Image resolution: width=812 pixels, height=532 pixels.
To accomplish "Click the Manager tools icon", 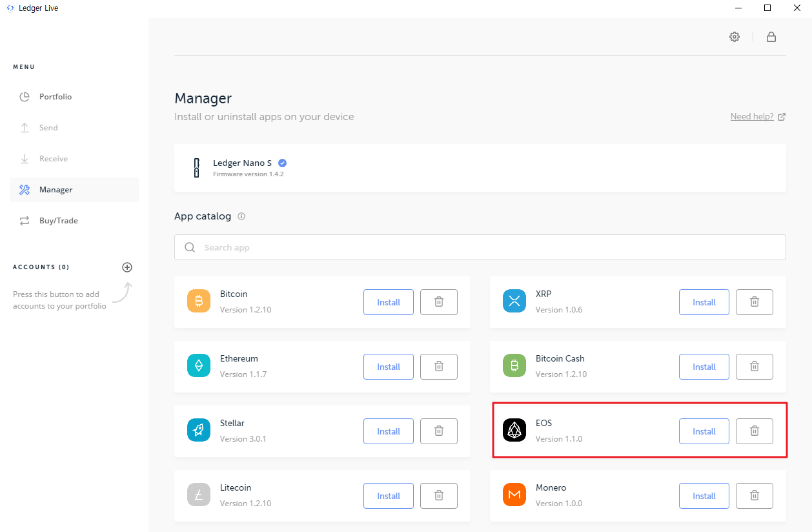I will click(25, 190).
